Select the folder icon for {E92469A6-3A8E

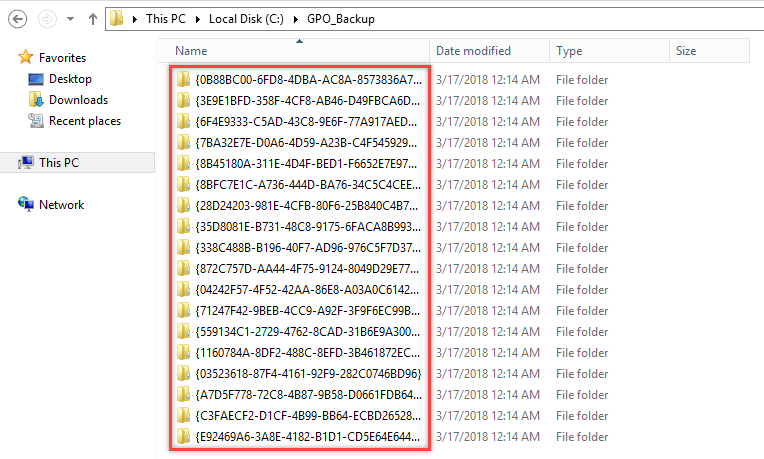pos(183,436)
